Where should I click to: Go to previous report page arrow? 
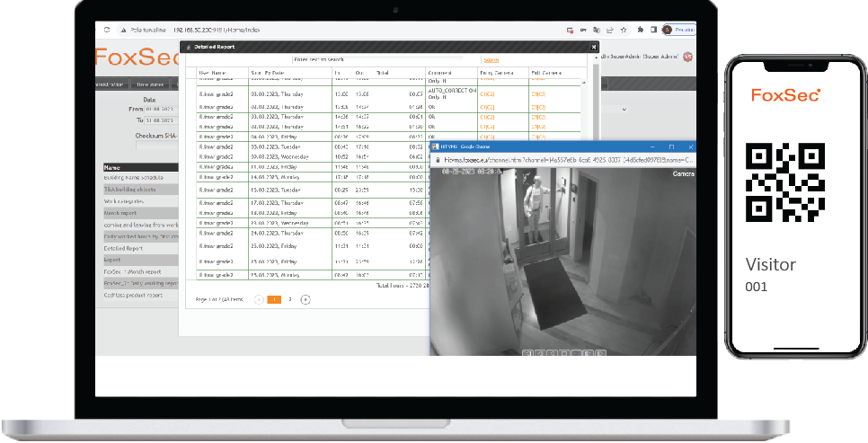click(x=259, y=299)
